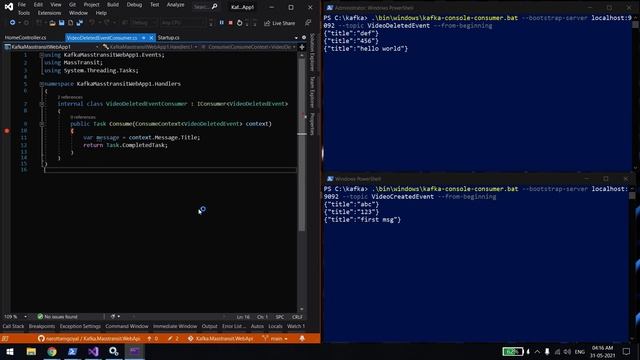Open the Windows Start menu
The height and width of the screenshot is (360, 640).
coord(10,351)
